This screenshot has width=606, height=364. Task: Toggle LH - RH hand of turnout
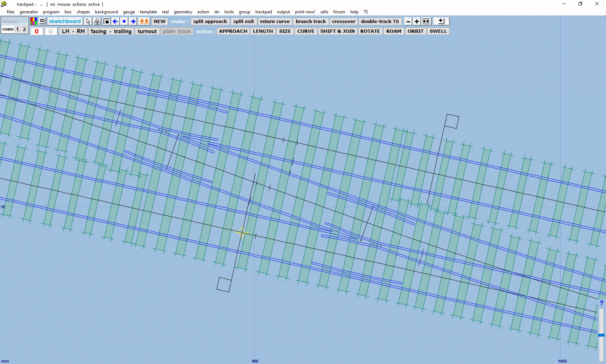point(73,31)
